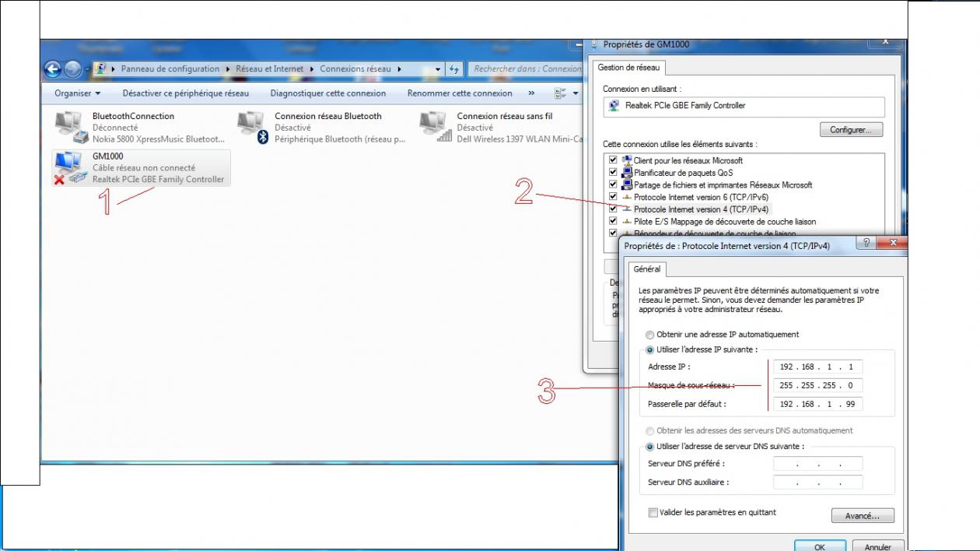
Task: Click the change view icon in toolbar
Action: tap(560, 93)
